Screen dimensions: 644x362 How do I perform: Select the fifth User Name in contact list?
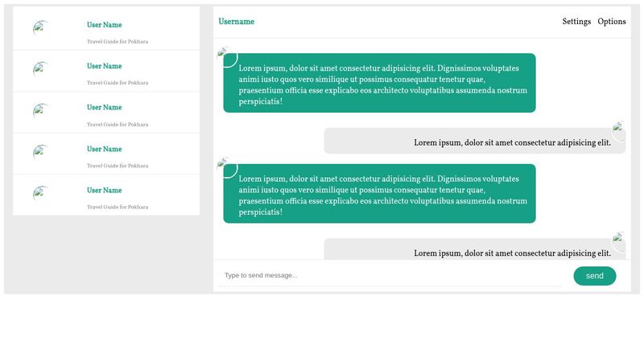105,191
